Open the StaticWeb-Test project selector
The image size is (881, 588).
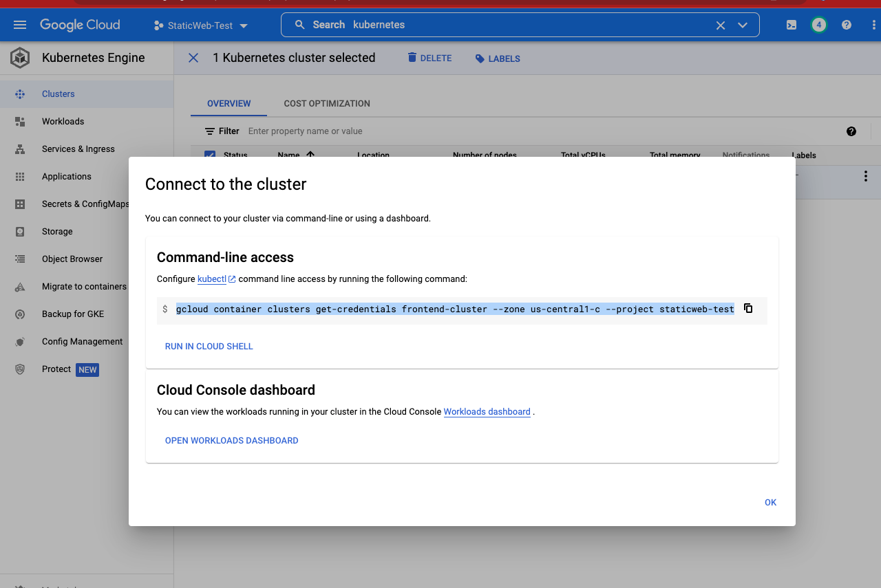tap(201, 24)
